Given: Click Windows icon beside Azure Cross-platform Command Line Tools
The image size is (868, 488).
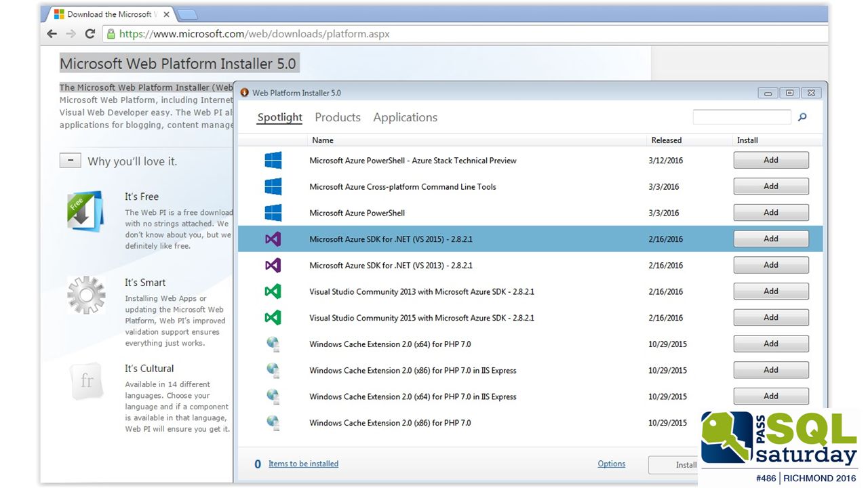Looking at the screenshot, I should point(273,186).
